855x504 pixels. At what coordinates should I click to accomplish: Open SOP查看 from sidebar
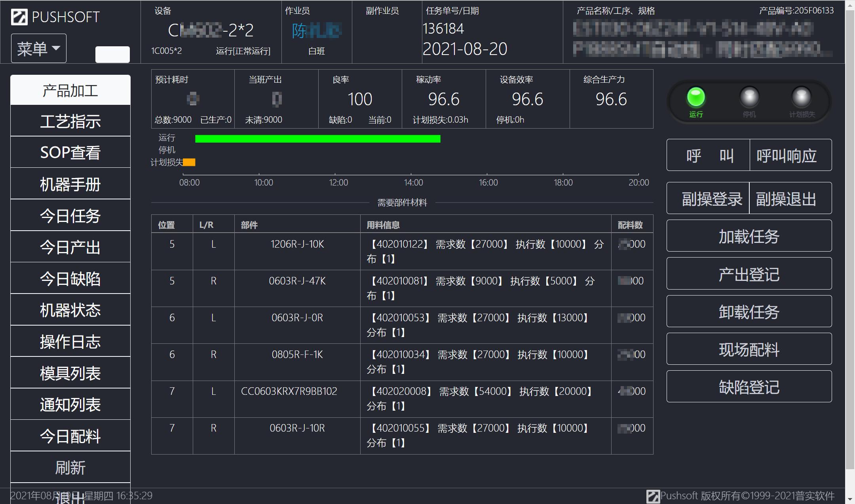(70, 153)
